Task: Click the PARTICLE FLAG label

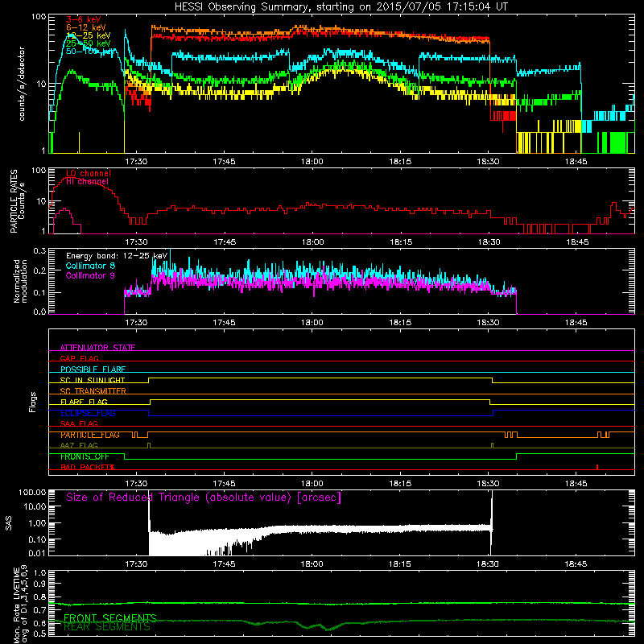Action: point(90,435)
